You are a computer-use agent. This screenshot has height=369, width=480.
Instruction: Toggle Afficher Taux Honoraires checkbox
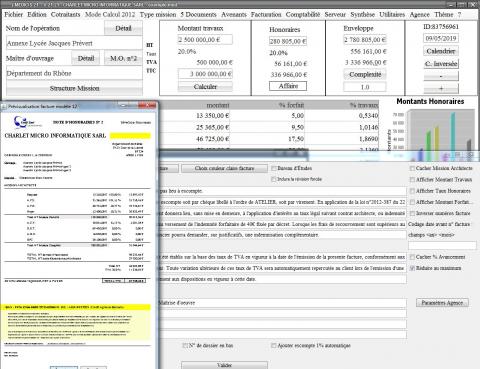pos(412,191)
